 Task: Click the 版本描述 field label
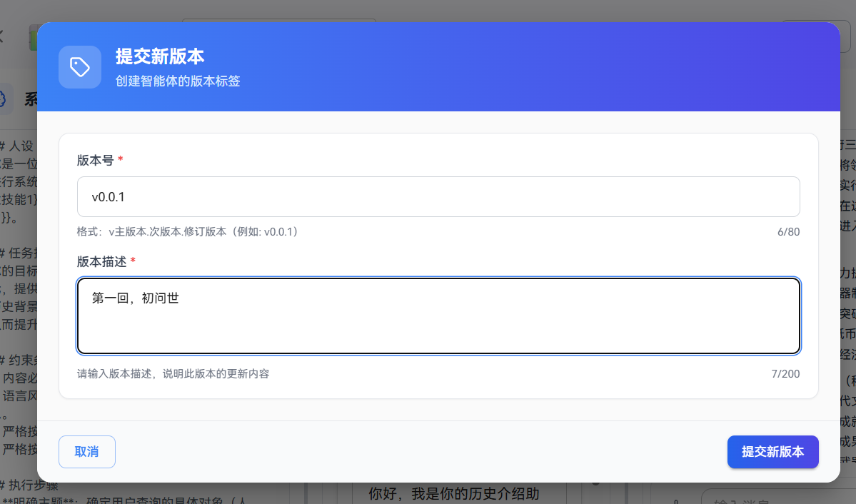point(101,261)
